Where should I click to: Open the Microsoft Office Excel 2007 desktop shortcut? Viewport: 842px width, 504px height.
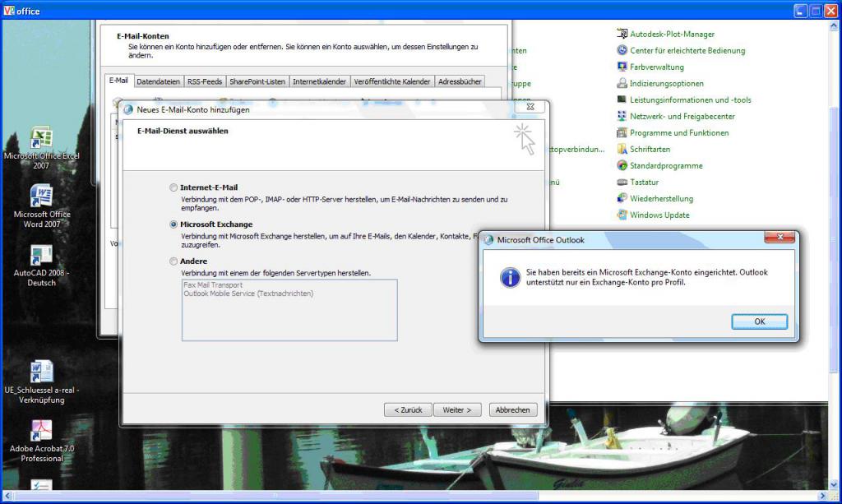click(41, 138)
